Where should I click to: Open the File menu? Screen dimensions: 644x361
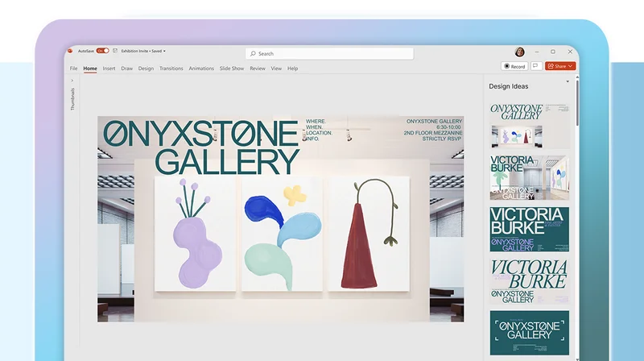73,68
